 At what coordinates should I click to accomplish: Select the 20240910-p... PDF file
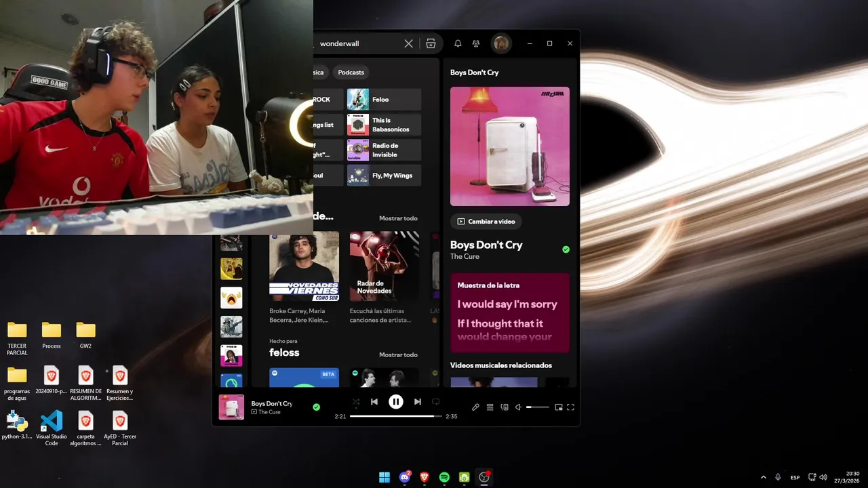click(x=52, y=381)
